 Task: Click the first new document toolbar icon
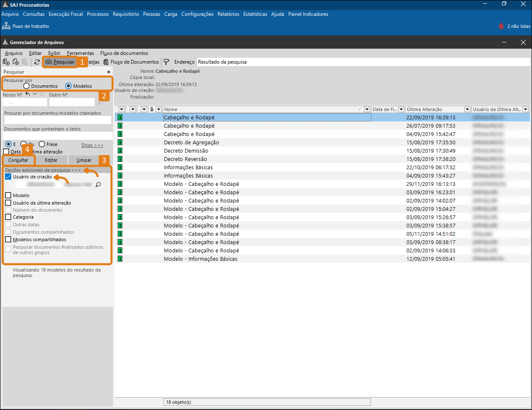[x=6, y=62]
